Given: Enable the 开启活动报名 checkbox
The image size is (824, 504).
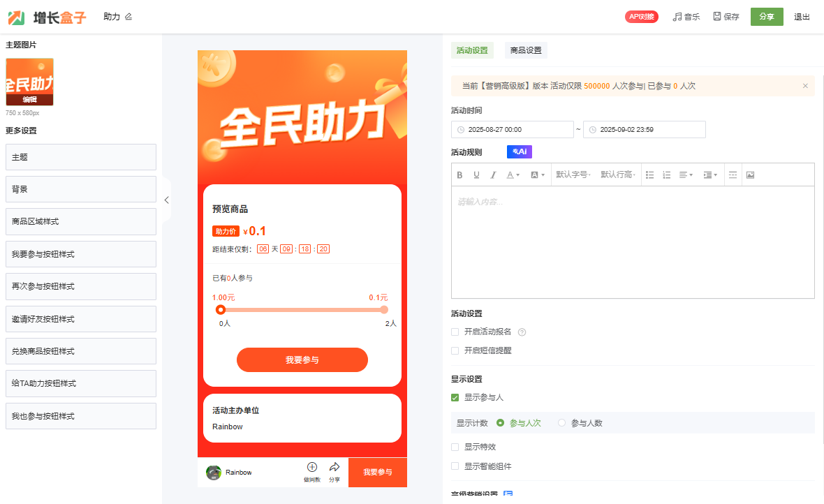Looking at the screenshot, I should tap(455, 332).
